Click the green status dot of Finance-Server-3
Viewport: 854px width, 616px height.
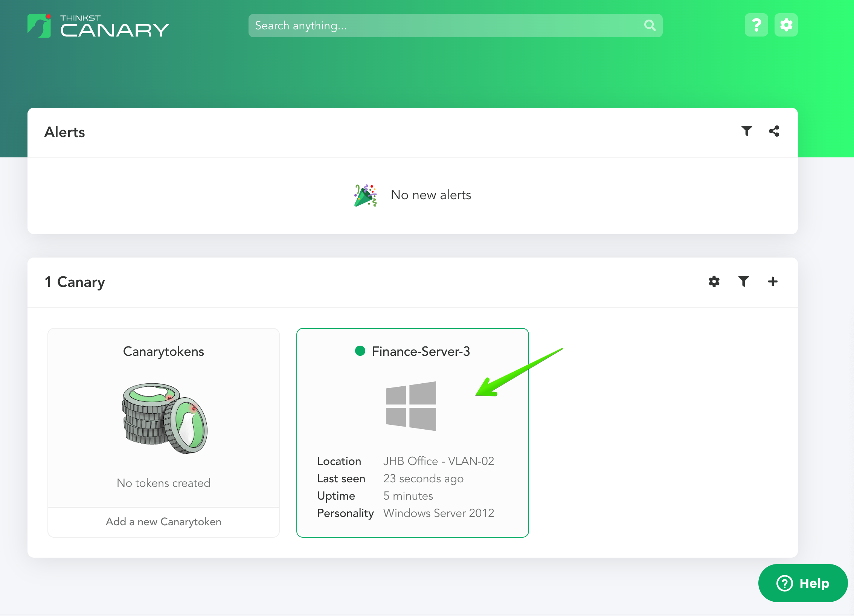[x=360, y=351]
